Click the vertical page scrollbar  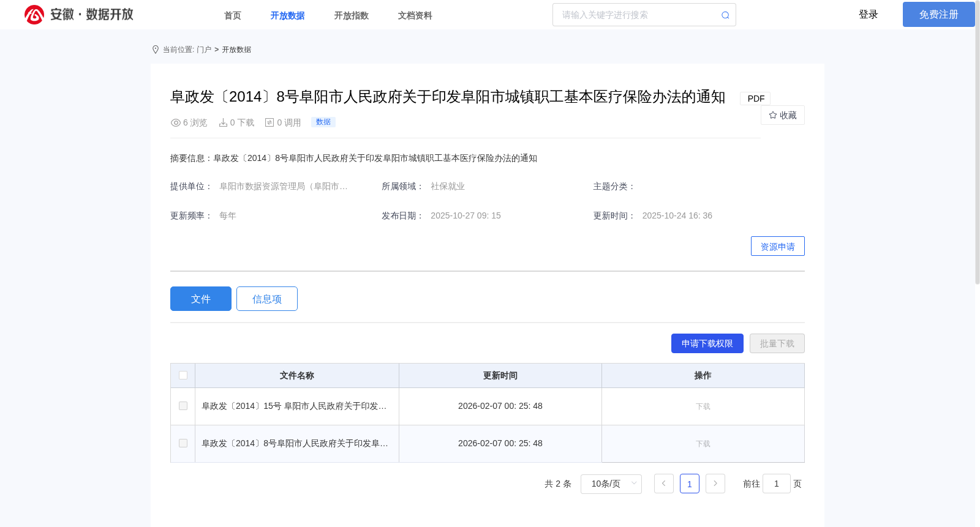coord(978,142)
